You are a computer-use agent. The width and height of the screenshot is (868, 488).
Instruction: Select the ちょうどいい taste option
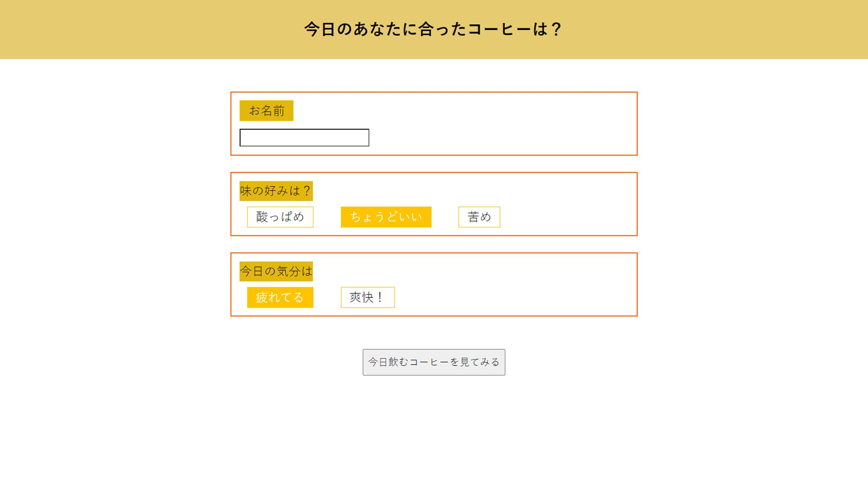(386, 217)
